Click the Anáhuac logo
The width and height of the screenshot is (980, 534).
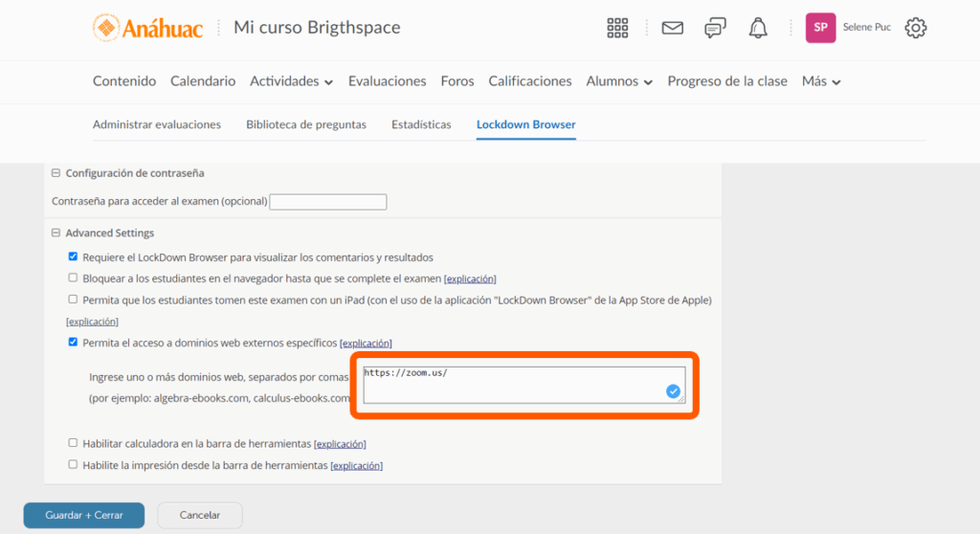(147, 28)
